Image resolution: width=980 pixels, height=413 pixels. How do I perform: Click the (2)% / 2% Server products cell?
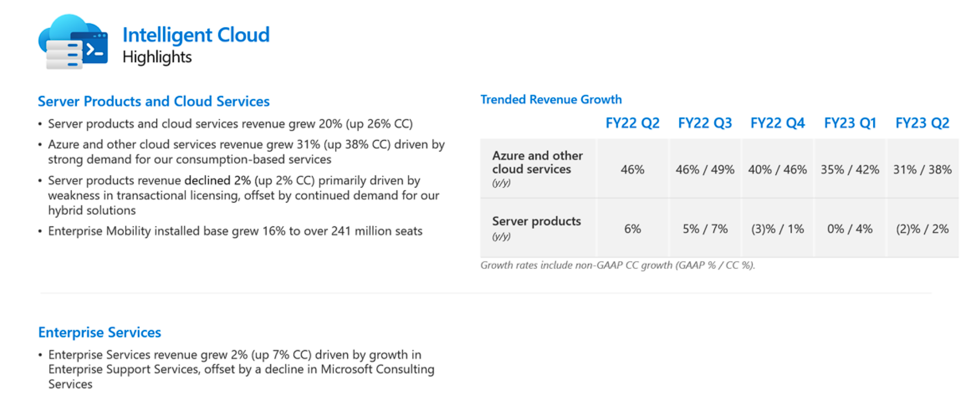coord(922,229)
